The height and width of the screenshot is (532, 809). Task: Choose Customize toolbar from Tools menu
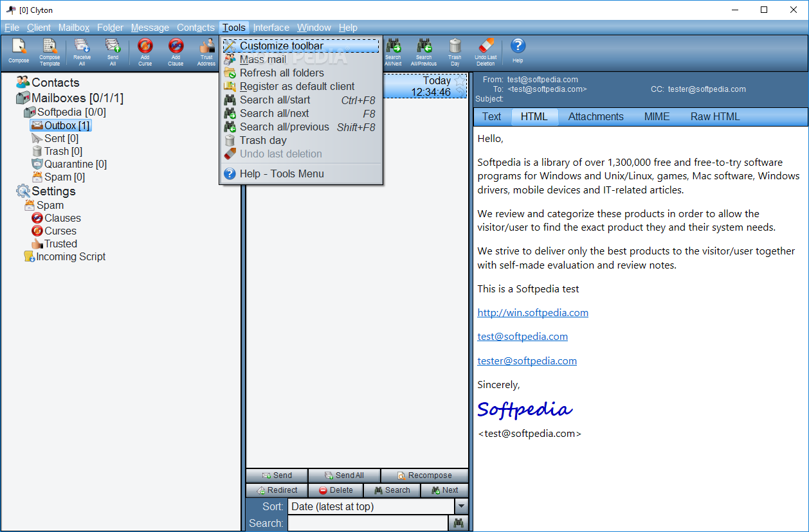[301, 46]
